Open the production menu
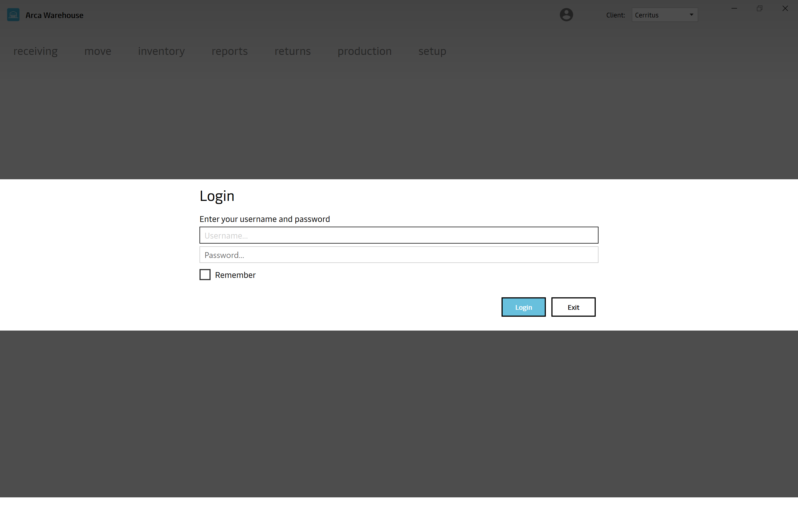The image size is (798, 532). [x=365, y=51]
